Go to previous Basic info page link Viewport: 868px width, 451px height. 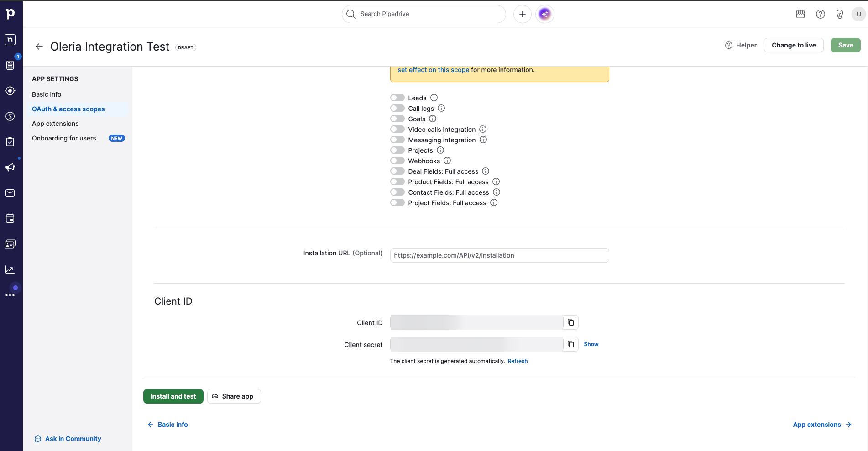click(x=167, y=425)
